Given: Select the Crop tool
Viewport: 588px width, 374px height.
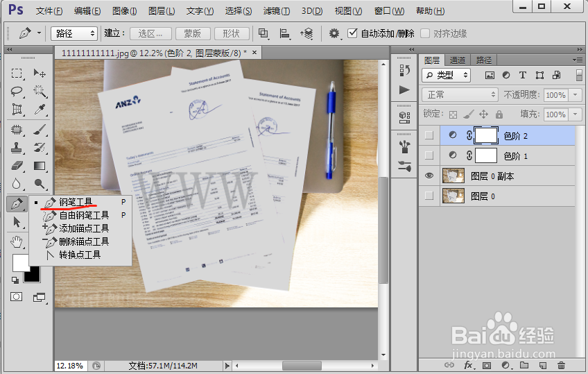Looking at the screenshot, I should [x=17, y=110].
